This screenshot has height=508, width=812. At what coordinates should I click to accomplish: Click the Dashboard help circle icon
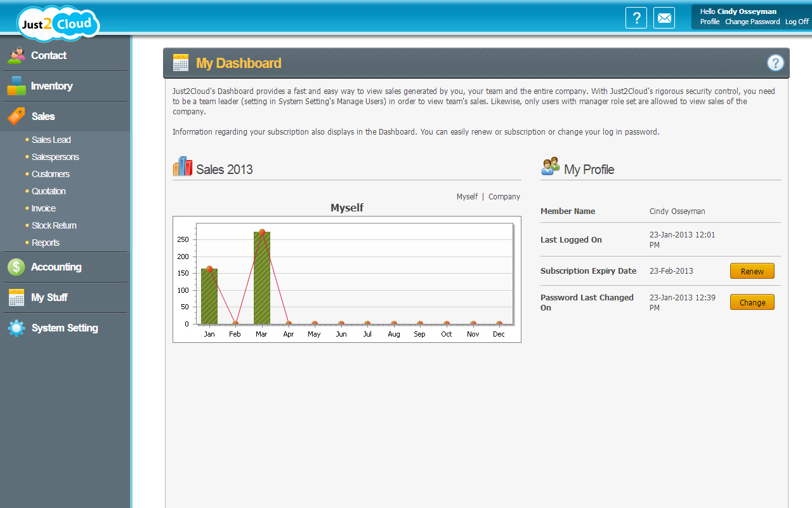tap(775, 62)
